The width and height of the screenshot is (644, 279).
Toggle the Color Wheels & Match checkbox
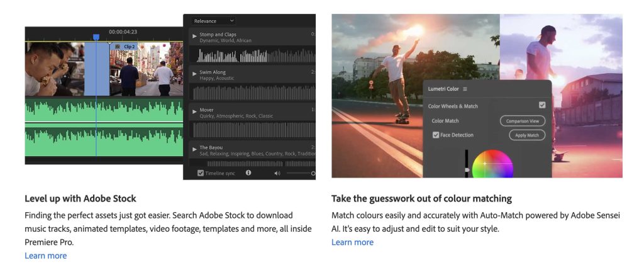click(542, 105)
